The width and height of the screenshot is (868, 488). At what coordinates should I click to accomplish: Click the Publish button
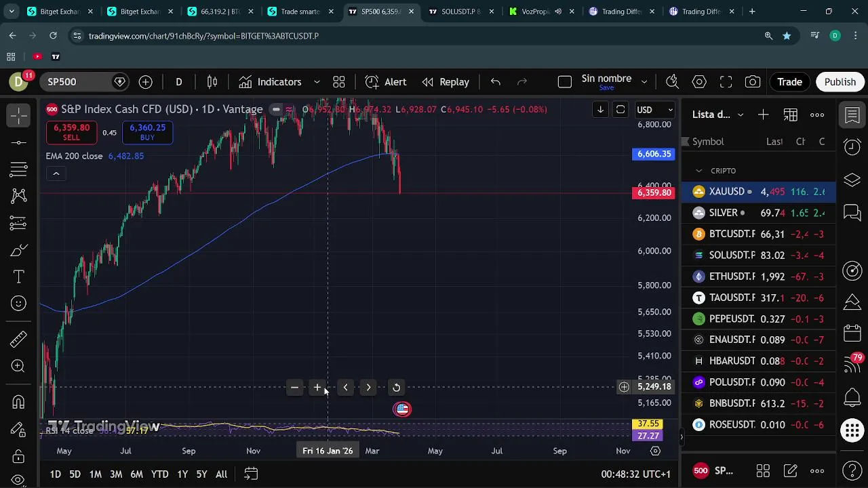(x=840, y=82)
